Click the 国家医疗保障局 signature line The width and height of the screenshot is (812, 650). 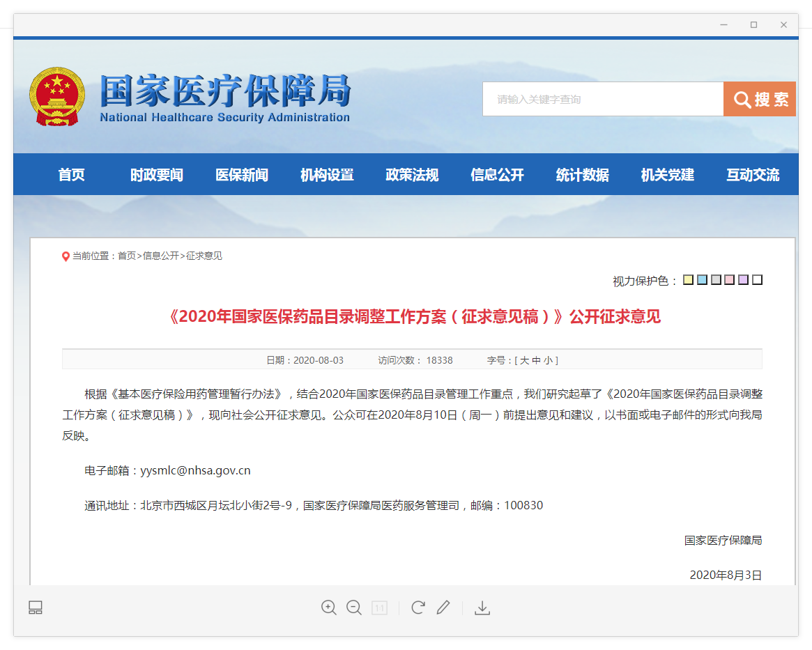coord(723,541)
